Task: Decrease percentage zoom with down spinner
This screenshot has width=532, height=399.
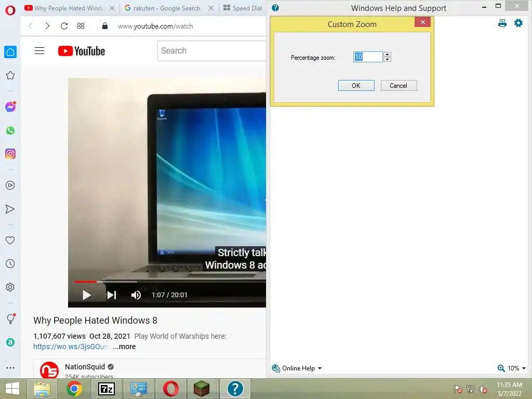Action: point(387,59)
